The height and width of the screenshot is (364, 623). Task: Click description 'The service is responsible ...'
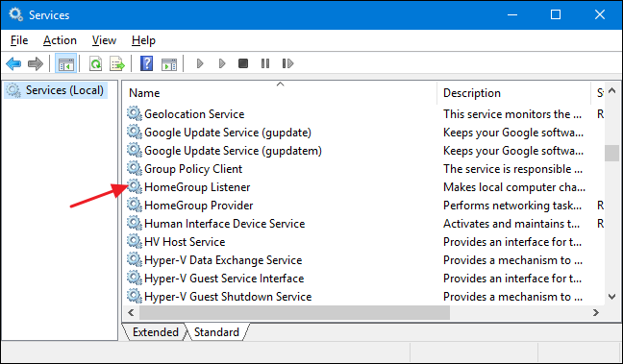pos(513,169)
